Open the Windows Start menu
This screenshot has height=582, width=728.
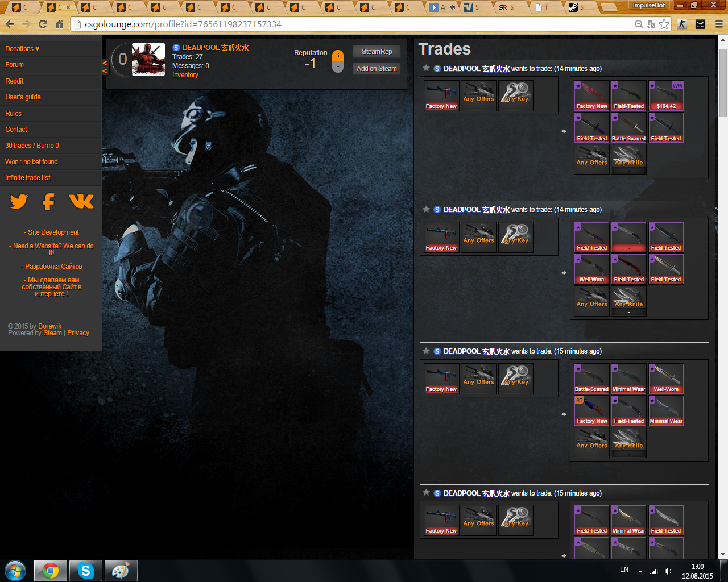pos(15,571)
